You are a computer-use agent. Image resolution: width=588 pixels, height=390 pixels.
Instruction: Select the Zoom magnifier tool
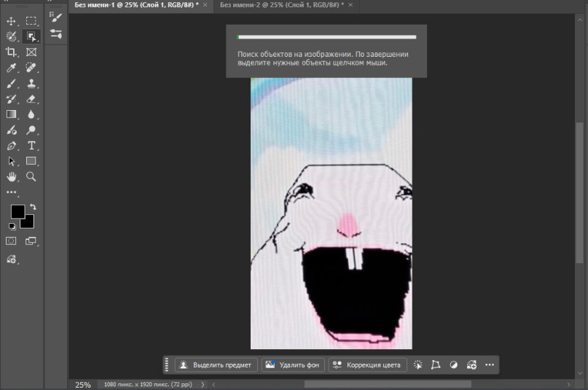31,176
